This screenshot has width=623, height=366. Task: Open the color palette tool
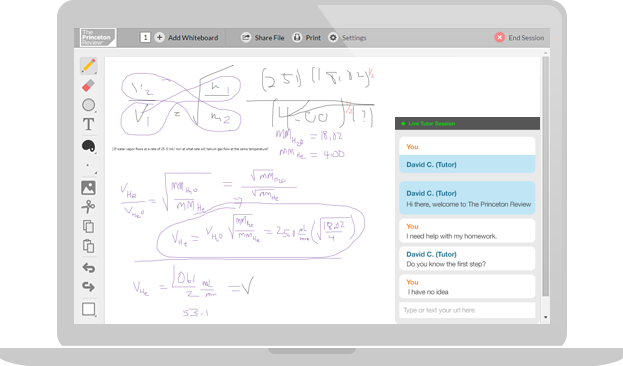click(88, 146)
